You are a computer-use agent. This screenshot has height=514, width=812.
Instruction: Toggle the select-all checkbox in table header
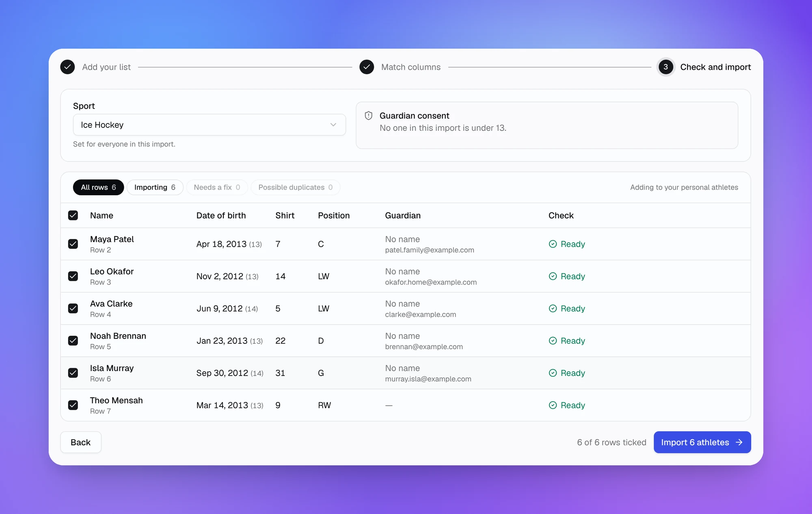[x=73, y=215]
